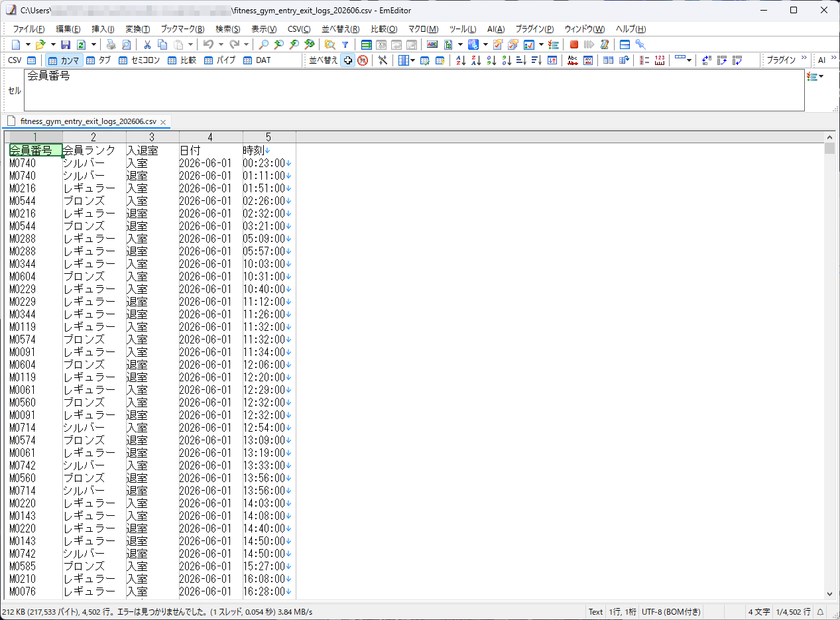Image resolution: width=840 pixels, height=620 pixels.
Task: Click the Cut scissors icon
Action: 147,44
